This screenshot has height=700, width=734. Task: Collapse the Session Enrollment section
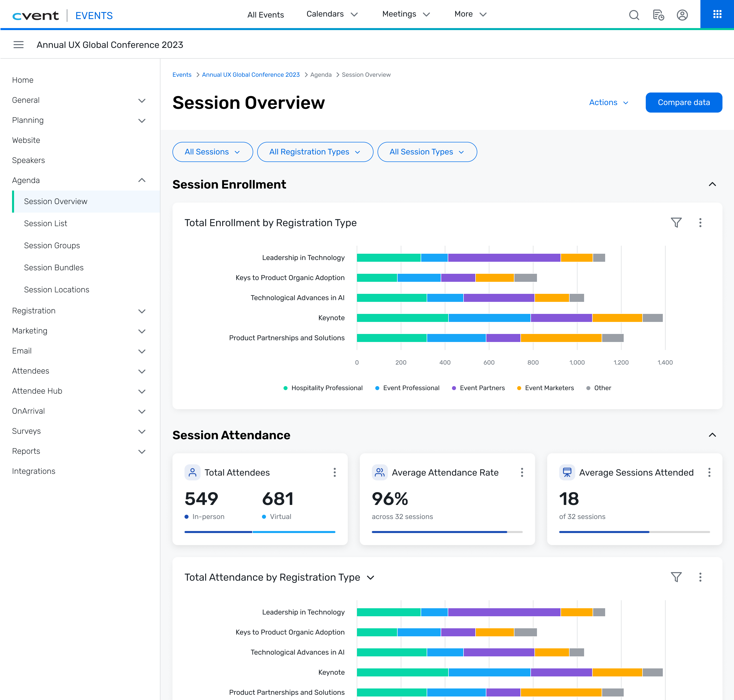click(x=712, y=184)
